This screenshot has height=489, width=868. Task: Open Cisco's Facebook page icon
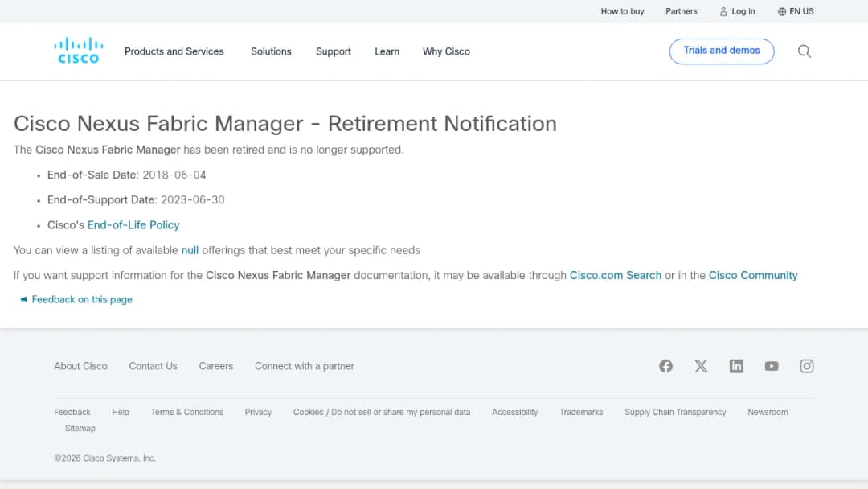[665, 366]
